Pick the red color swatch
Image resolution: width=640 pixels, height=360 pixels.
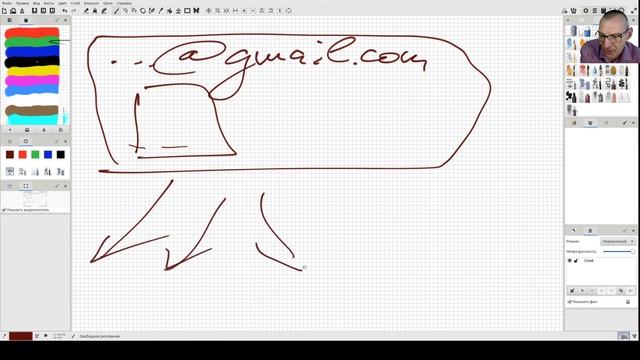(22, 154)
